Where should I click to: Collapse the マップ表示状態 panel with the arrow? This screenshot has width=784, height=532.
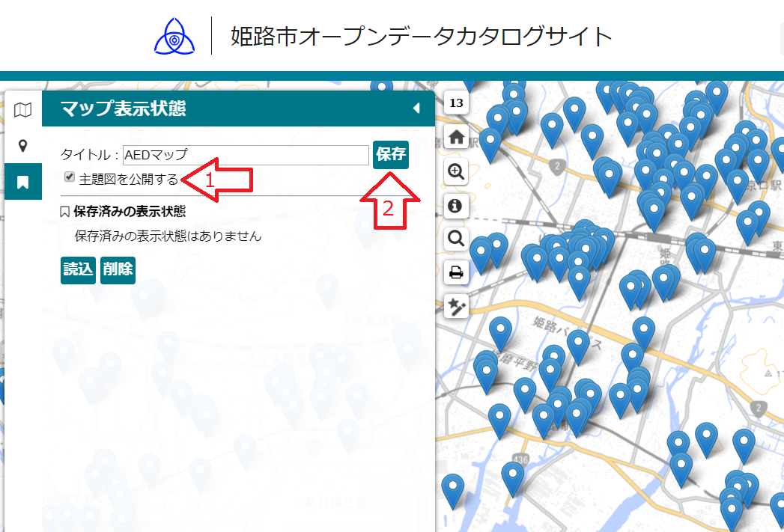[416, 109]
